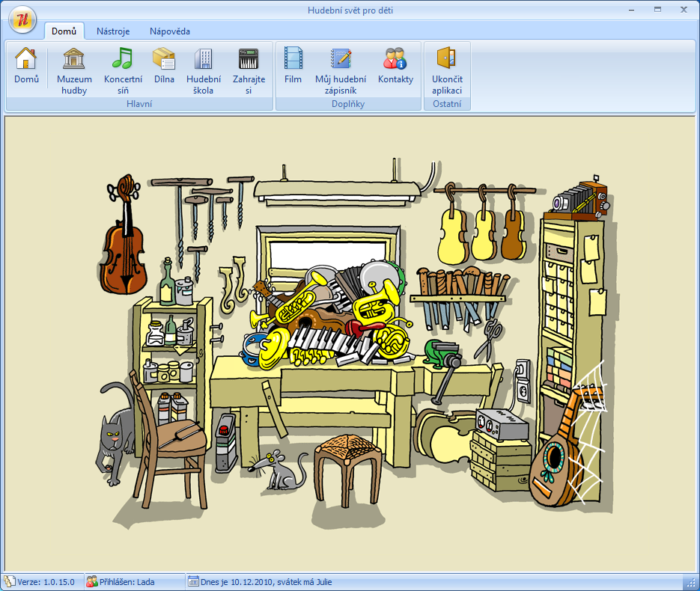Click the woven stool
This screenshot has height=591, width=700.
[x=348, y=469]
